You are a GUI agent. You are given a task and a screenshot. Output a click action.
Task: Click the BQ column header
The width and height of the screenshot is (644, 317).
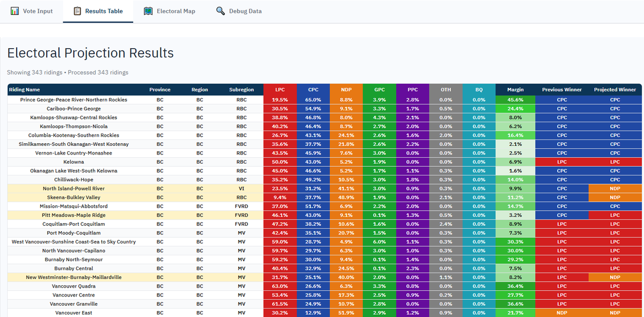[479, 90]
